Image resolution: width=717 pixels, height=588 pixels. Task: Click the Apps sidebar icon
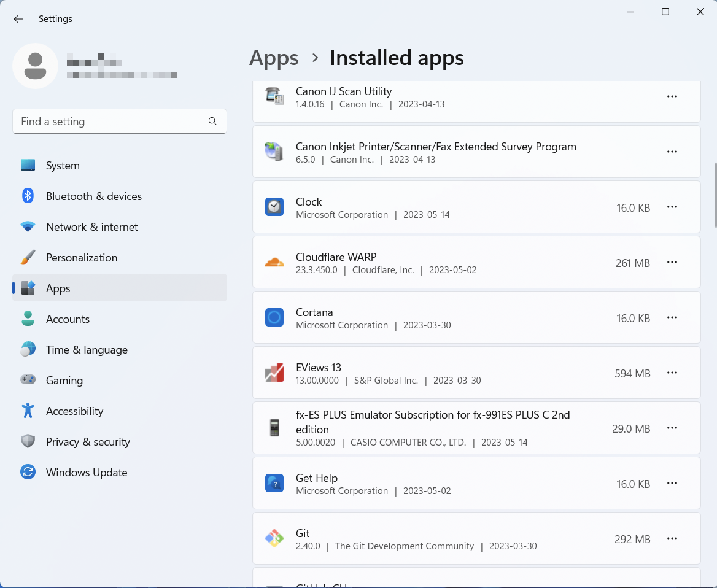(28, 288)
